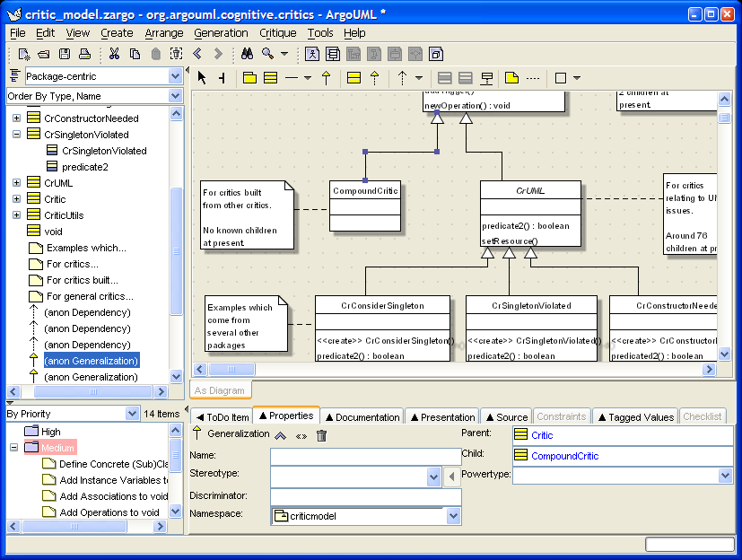The image size is (742, 560).
Task: Open the File menu
Action: pyautogui.click(x=18, y=33)
